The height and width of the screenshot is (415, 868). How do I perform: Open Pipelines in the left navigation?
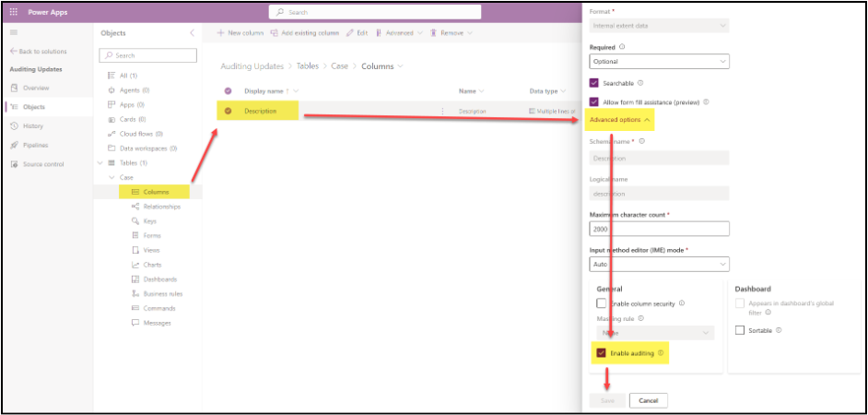14,145
